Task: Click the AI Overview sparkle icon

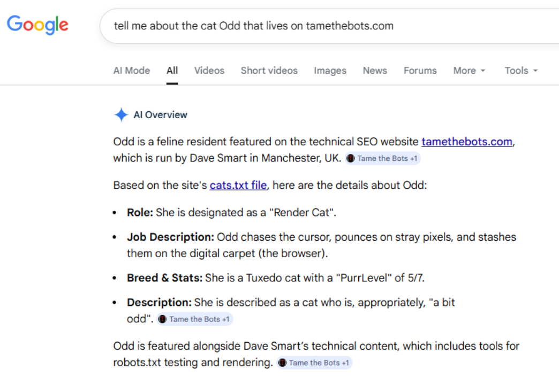Action: tap(121, 114)
